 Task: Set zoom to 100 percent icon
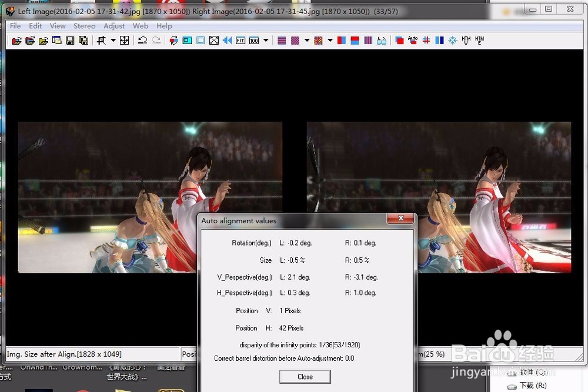254,41
